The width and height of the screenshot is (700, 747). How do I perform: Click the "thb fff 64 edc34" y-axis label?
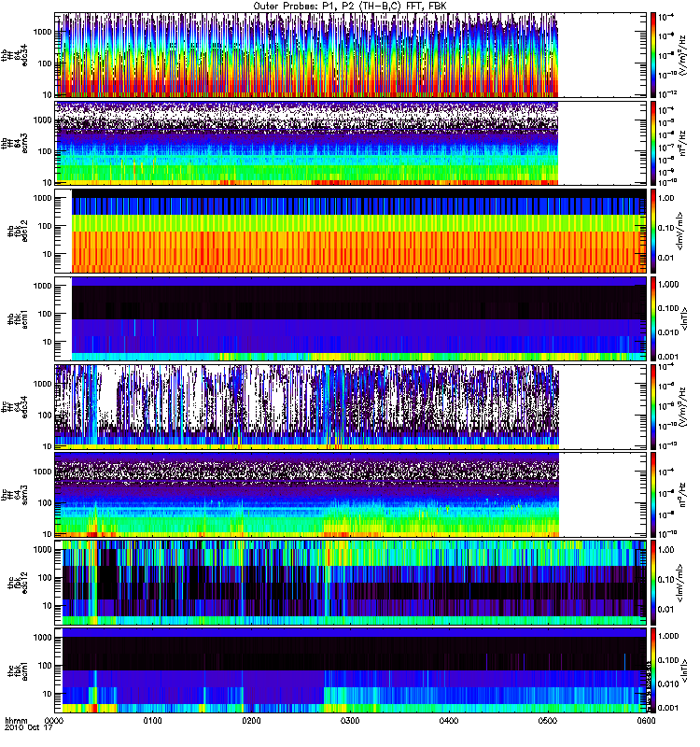pos(15,55)
